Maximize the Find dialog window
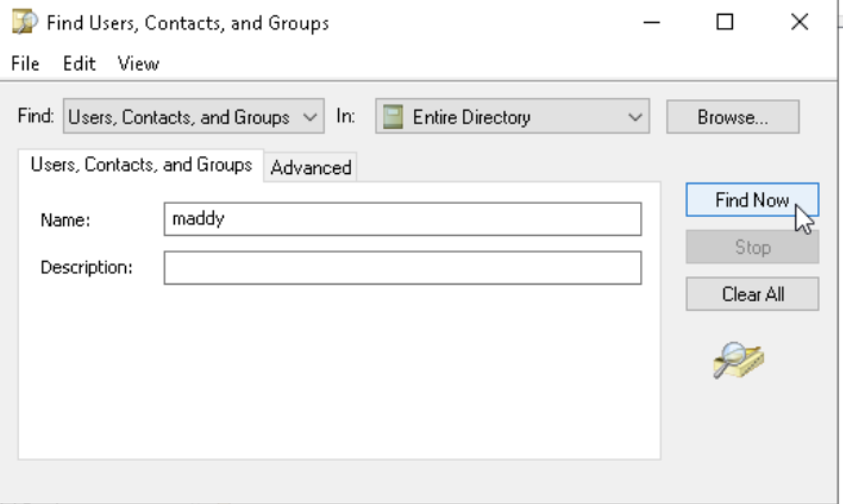The height and width of the screenshot is (504, 843). 725,23
